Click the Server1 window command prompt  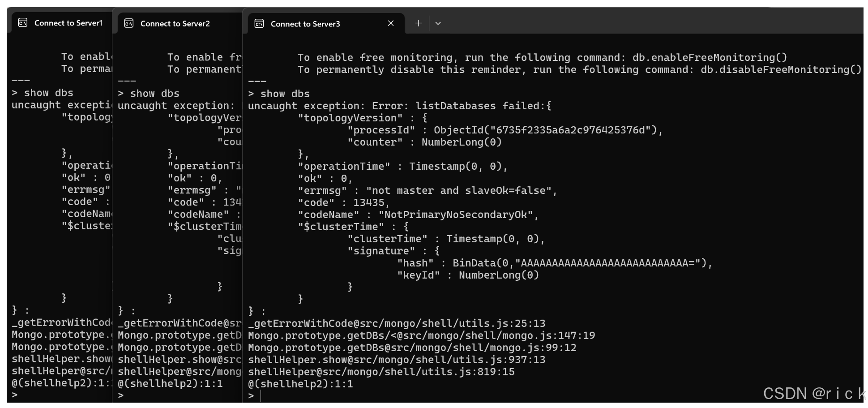pos(15,395)
